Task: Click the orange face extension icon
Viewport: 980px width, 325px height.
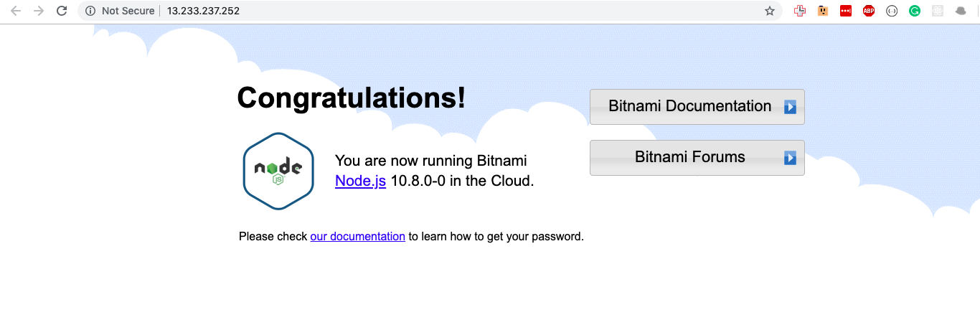Action: coord(823,11)
